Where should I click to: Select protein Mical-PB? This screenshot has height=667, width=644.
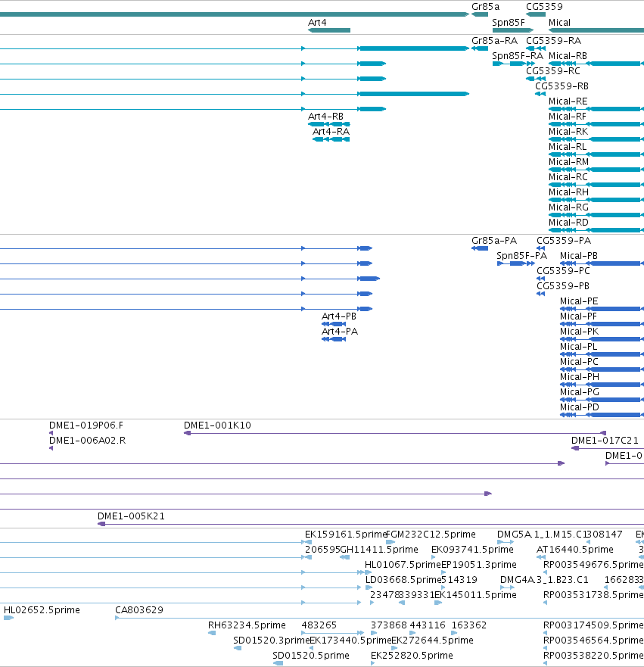(x=602, y=263)
